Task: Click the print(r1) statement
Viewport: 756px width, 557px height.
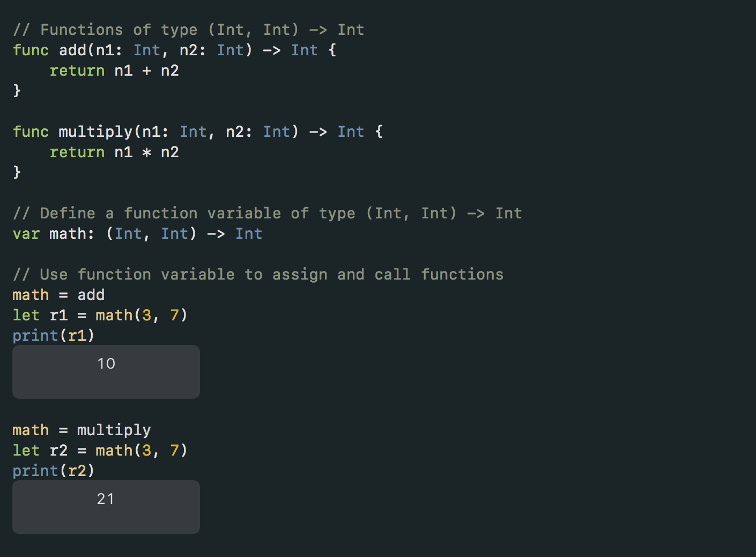Action: (x=54, y=336)
